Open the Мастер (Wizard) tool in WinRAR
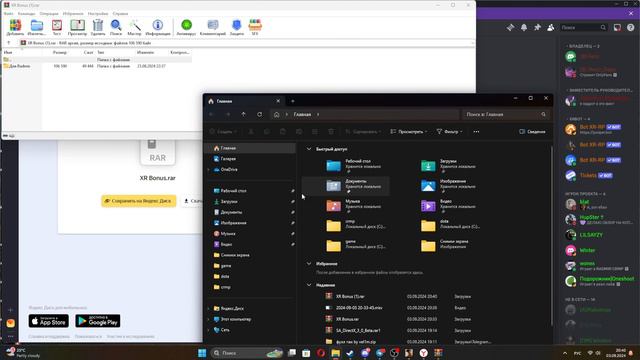Image resolution: width=640 pixels, height=360 pixels. 134,28
